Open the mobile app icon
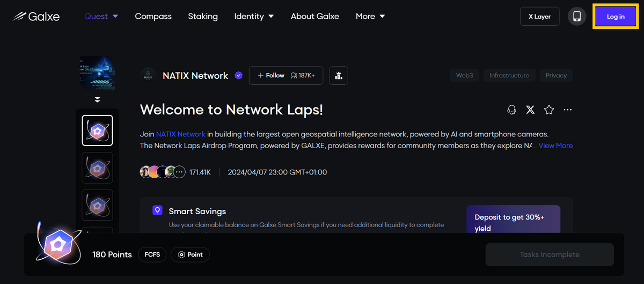Image resolution: width=644 pixels, height=284 pixels. coord(577,16)
